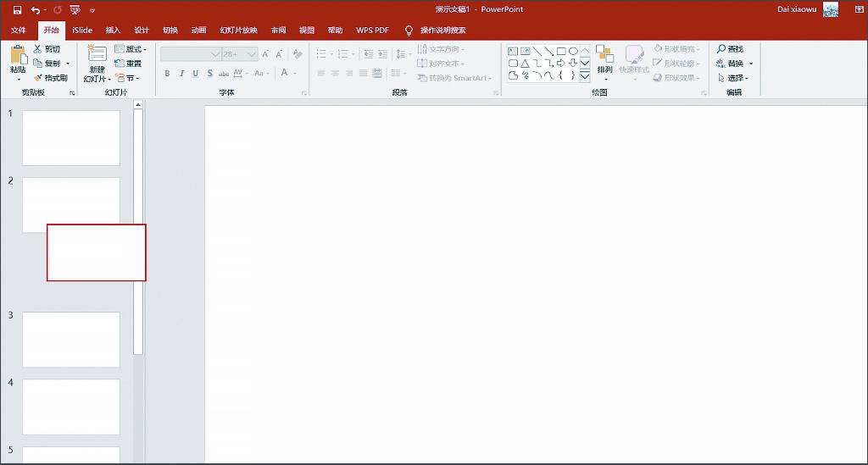The image size is (868, 465).
Task: Toggle Center alignment paragraph button
Action: (x=335, y=73)
